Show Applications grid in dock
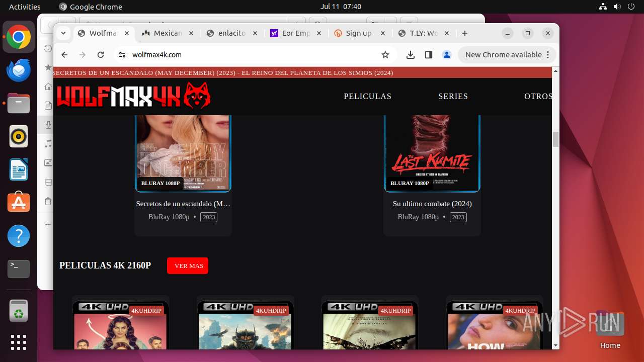The width and height of the screenshot is (644, 362). [x=19, y=342]
